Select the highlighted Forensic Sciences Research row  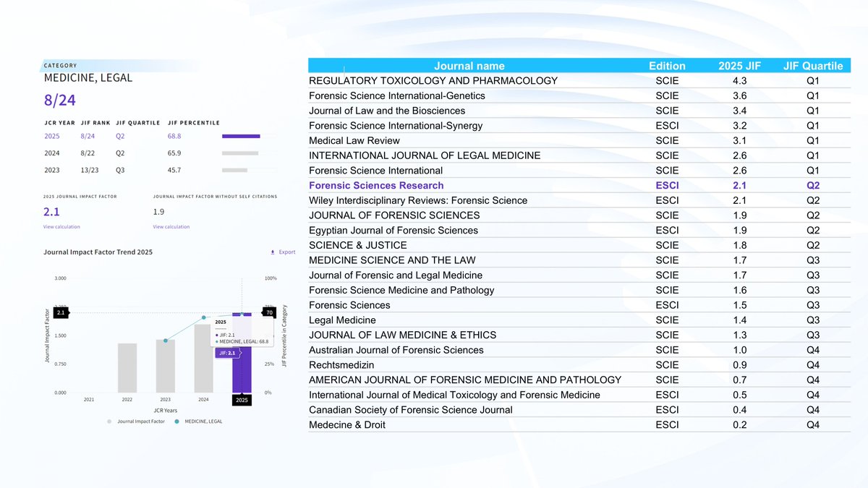[580, 185]
